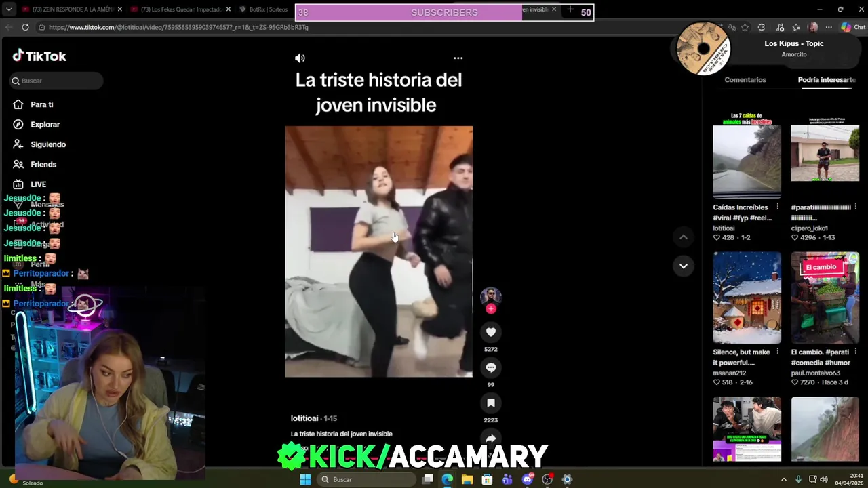Open comments bubble icon showing 99

click(491, 367)
